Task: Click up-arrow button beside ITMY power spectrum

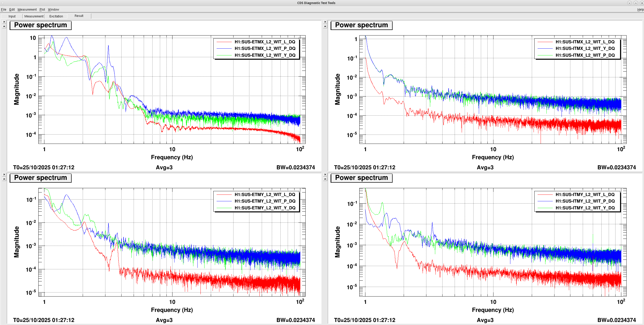Action: click(x=325, y=179)
